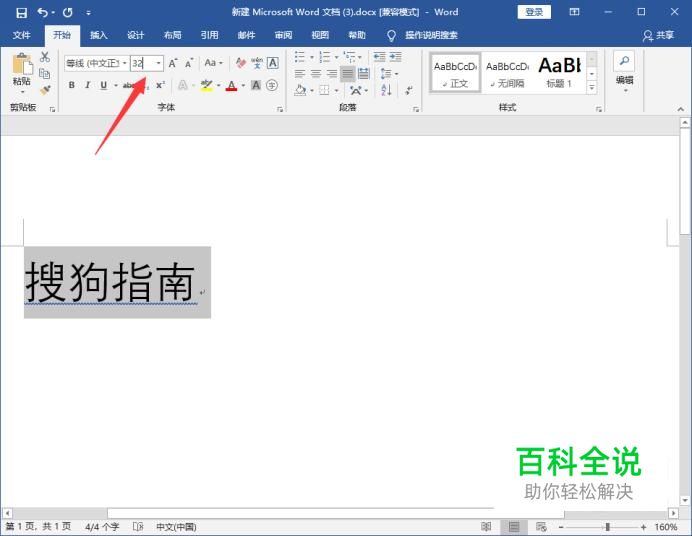This screenshot has width=692, height=536.
Task: Switch to the 插入 Insert tab
Action: (x=99, y=35)
